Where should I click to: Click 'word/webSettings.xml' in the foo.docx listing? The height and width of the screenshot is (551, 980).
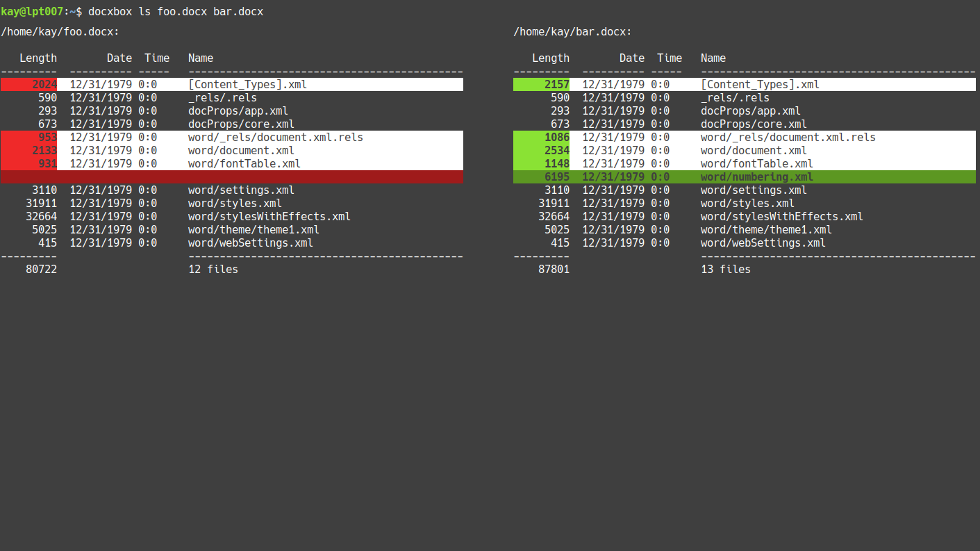[x=251, y=243]
